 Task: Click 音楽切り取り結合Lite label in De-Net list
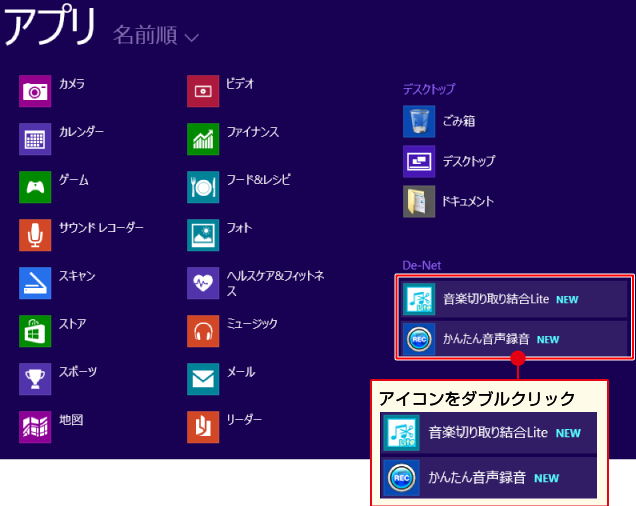click(496, 299)
